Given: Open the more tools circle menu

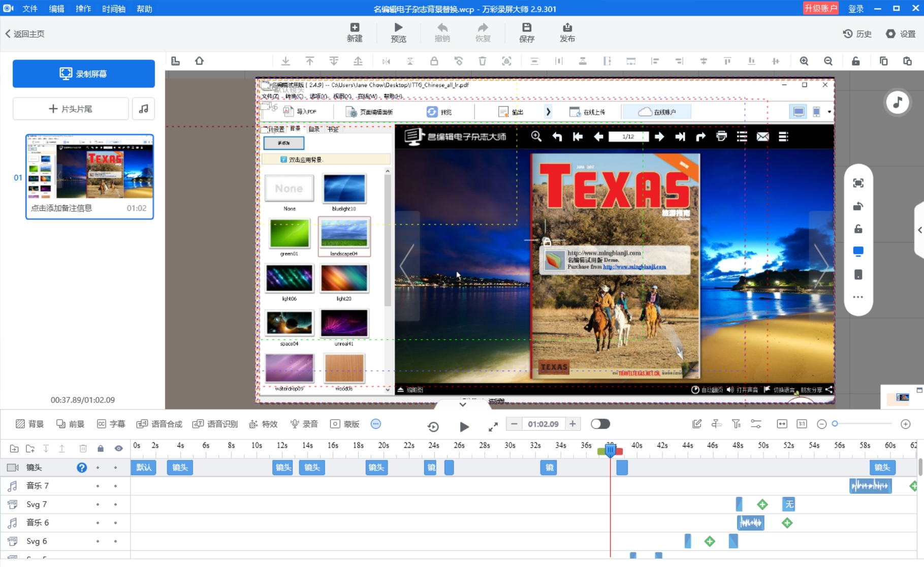Looking at the screenshot, I should (376, 424).
